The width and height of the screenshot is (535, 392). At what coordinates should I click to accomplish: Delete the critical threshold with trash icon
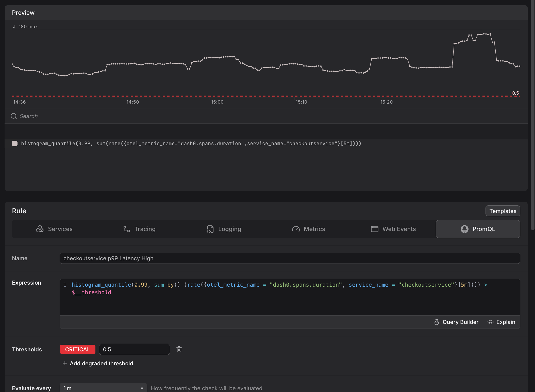[179, 349]
